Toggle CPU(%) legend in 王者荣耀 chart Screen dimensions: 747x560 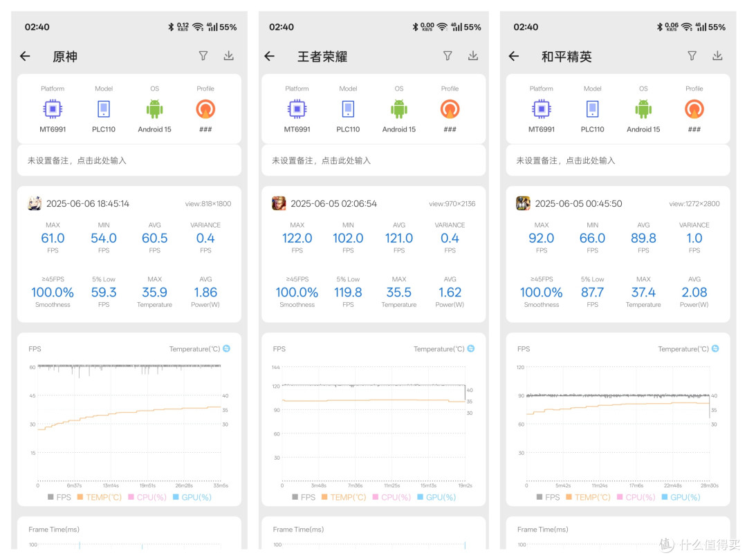[x=391, y=497]
